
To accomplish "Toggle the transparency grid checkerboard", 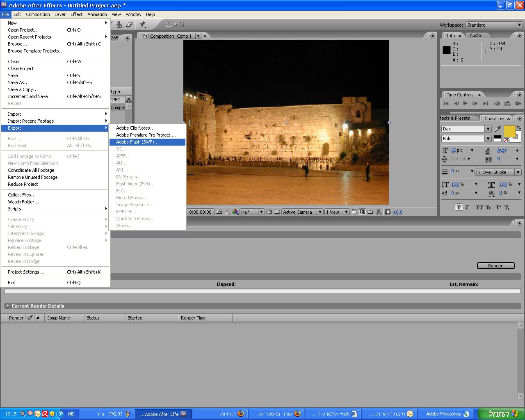I will click(x=277, y=212).
